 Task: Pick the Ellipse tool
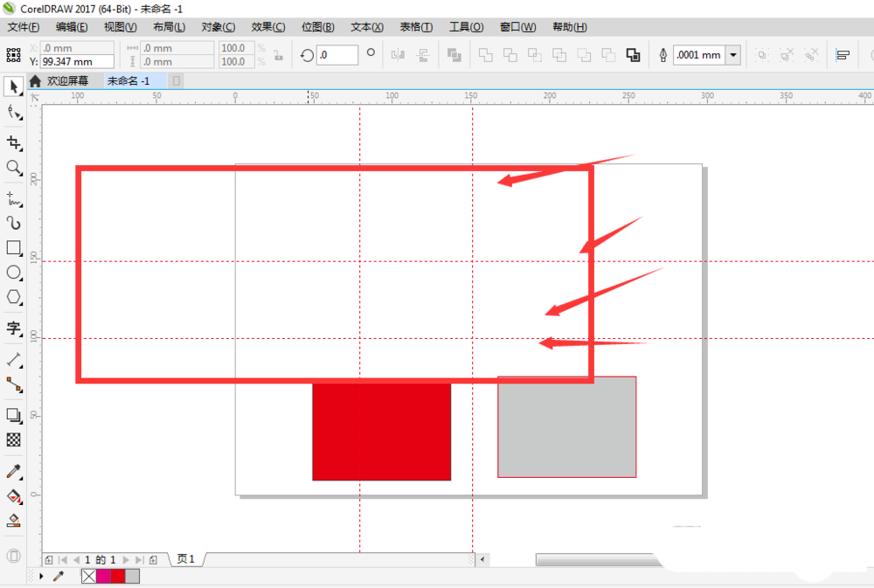click(x=13, y=273)
